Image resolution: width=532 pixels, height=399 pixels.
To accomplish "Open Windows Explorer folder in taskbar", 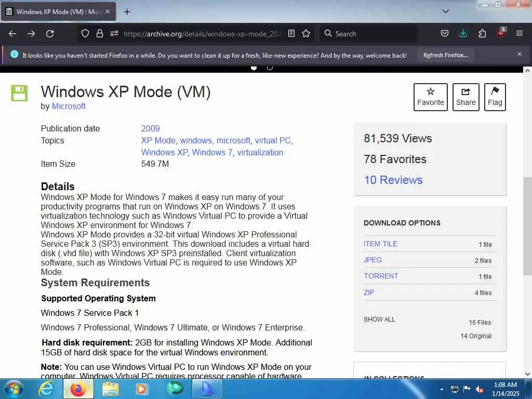I will tap(111, 389).
